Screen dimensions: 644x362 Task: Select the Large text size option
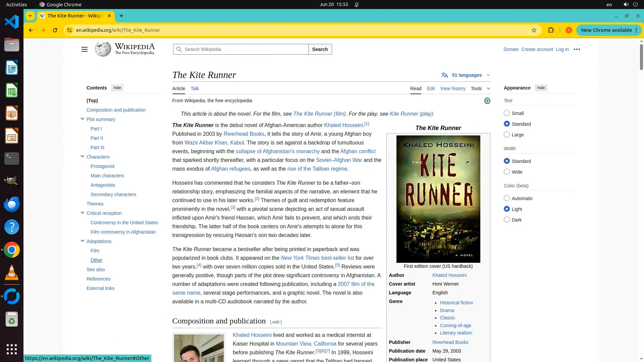point(507,135)
